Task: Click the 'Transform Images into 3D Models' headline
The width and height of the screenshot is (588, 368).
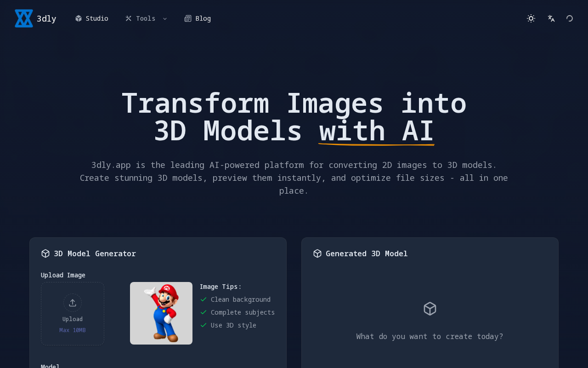Action: tap(294, 117)
